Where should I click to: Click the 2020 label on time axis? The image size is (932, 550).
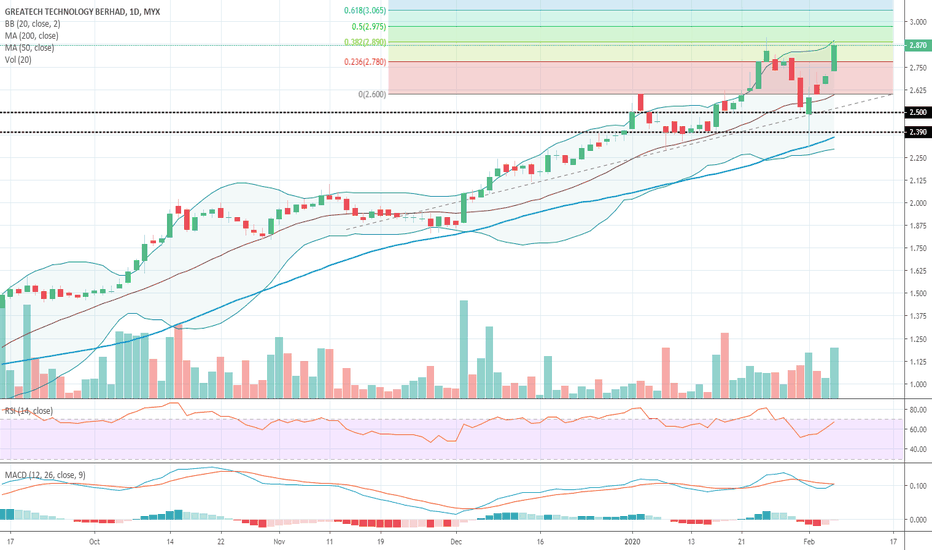click(632, 542)
